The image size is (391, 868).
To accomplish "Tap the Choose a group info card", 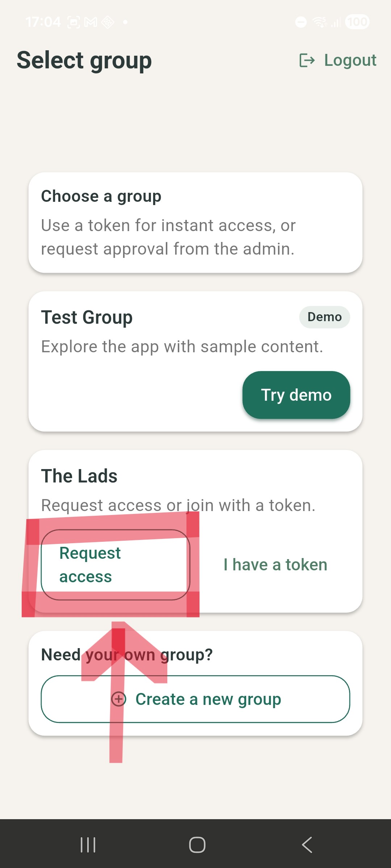I will click(195, 222).
